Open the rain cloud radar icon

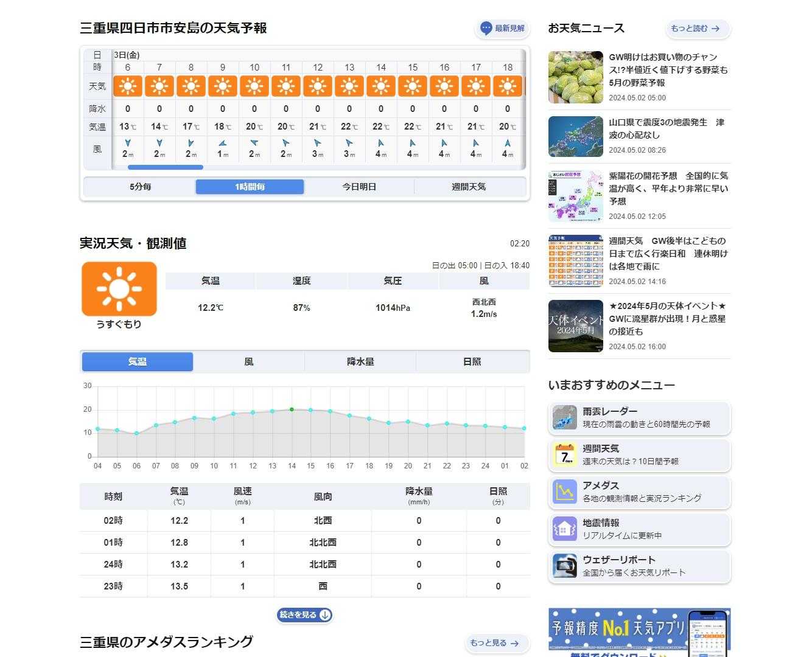(x=564, y=418)
